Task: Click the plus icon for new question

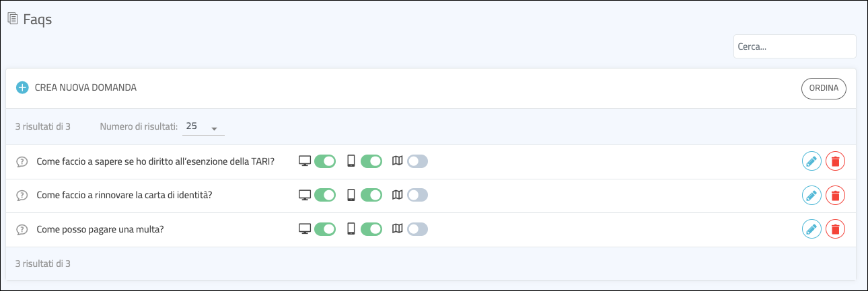Action: (22, 87)
